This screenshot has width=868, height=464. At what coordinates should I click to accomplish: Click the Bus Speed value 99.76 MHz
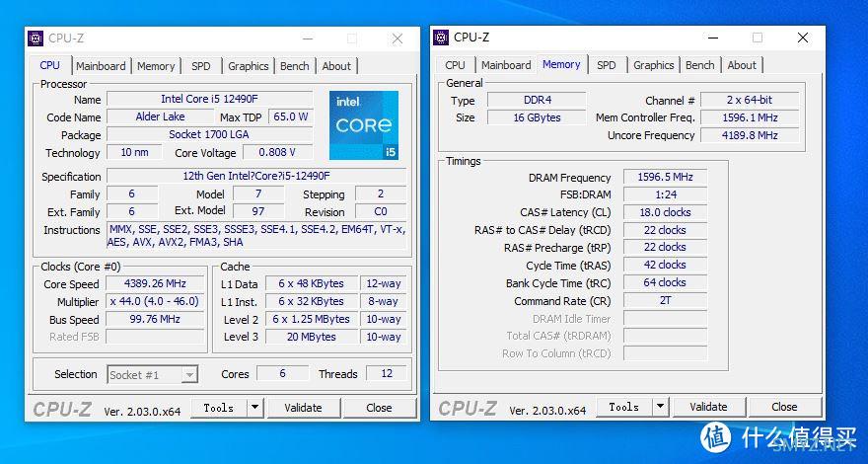(x=155, y=319)
